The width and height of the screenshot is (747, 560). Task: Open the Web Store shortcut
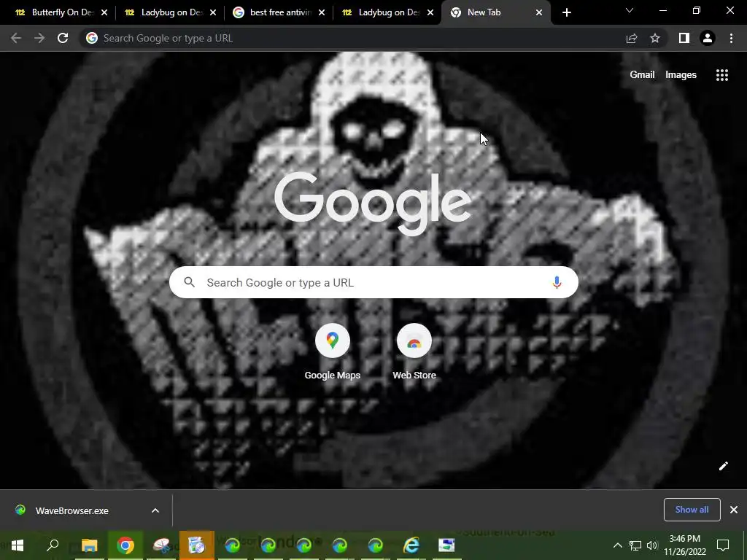[414, 352]
